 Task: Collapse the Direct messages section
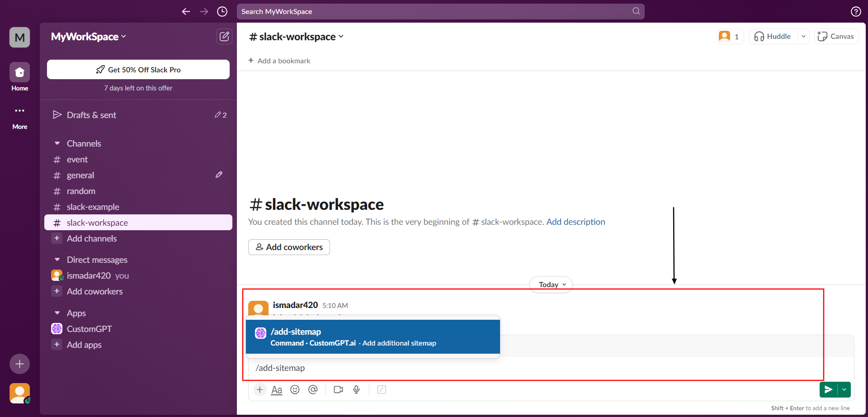(57, 260)
